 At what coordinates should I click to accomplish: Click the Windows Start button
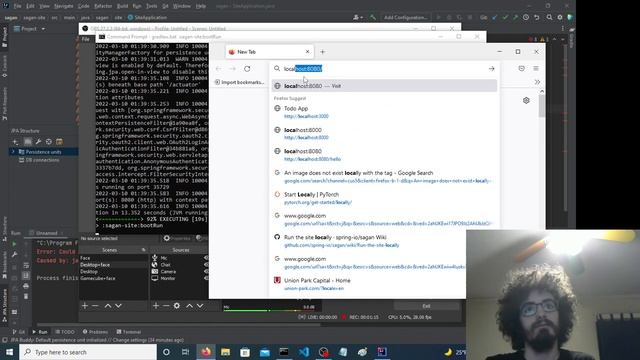click(9, 352)
